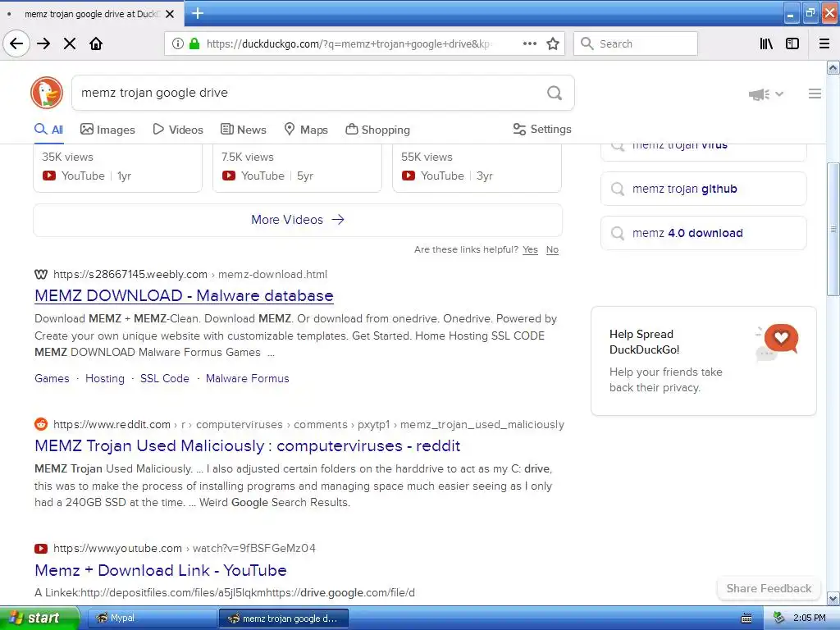Open the SSL Code sitelink
The width and height of the screenshot is (840, 630).
point(164,378)
